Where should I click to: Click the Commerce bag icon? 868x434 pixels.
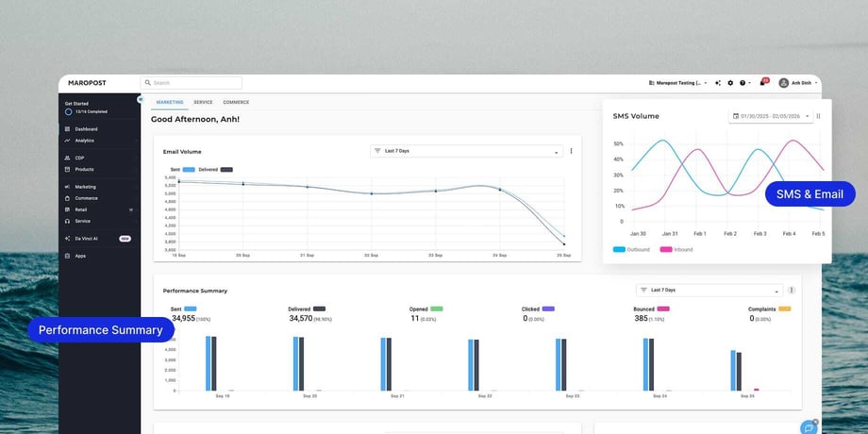(68, 198)
